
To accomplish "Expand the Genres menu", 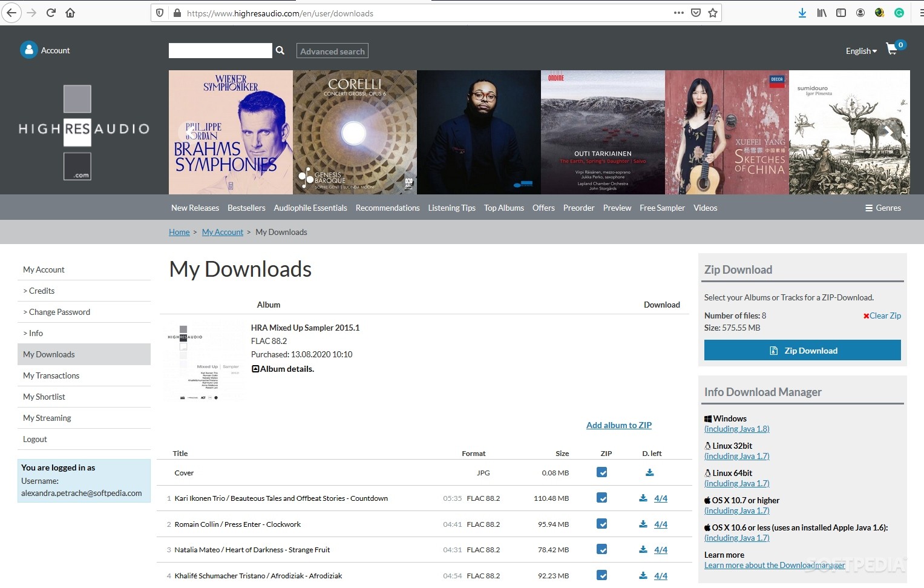I will pyautogui.click(x=883, y=208).
